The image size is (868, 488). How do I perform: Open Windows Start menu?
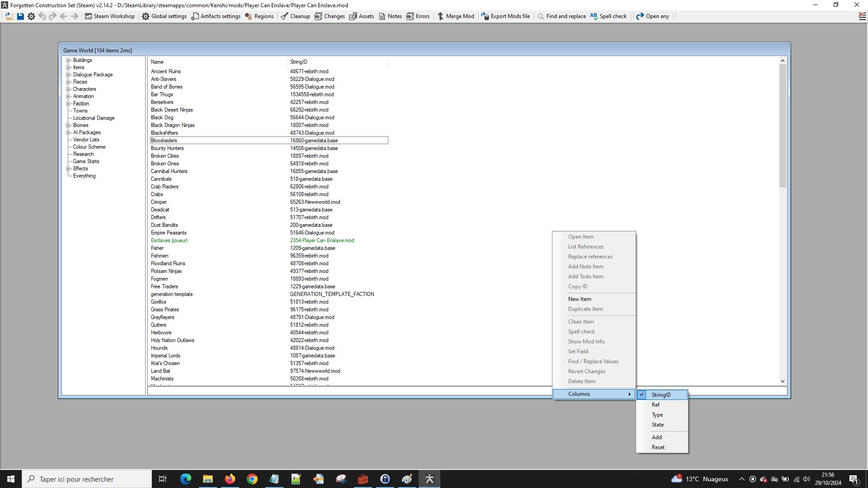(x=11, y=479)
